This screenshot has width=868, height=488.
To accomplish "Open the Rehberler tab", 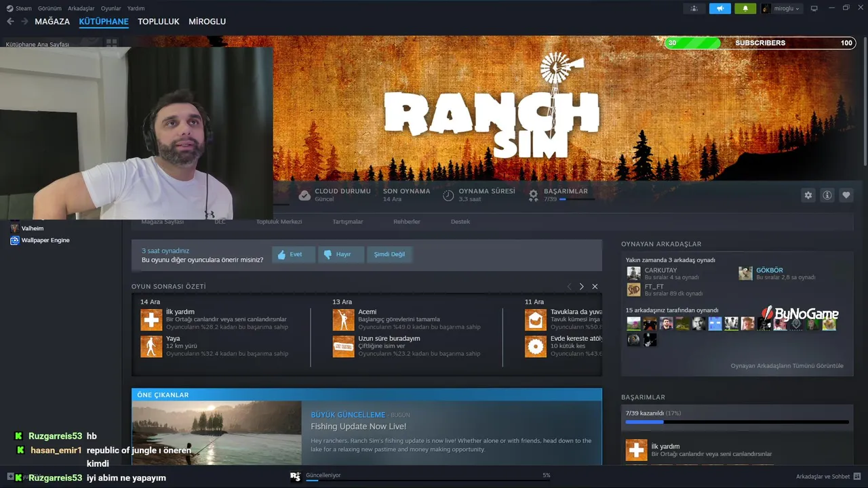I will point(407,222).
